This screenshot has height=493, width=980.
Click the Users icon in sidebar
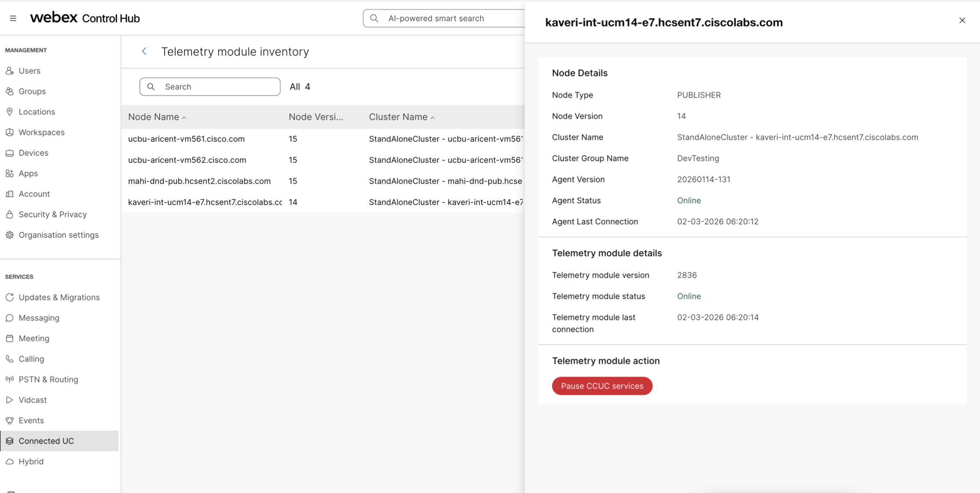pos(10,71)
